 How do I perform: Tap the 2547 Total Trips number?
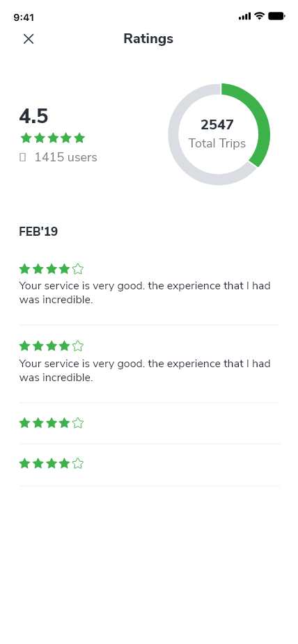pyautogui.click(x=217, y=124)
